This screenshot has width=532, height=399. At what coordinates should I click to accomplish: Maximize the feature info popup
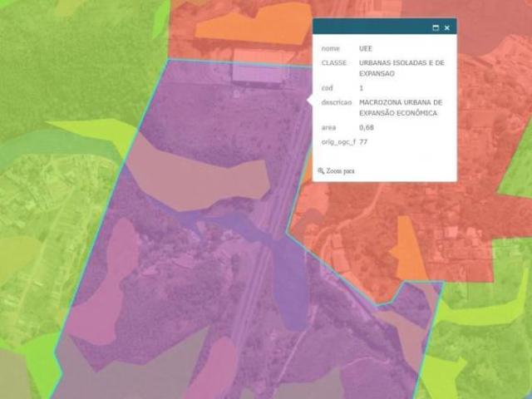436,27
